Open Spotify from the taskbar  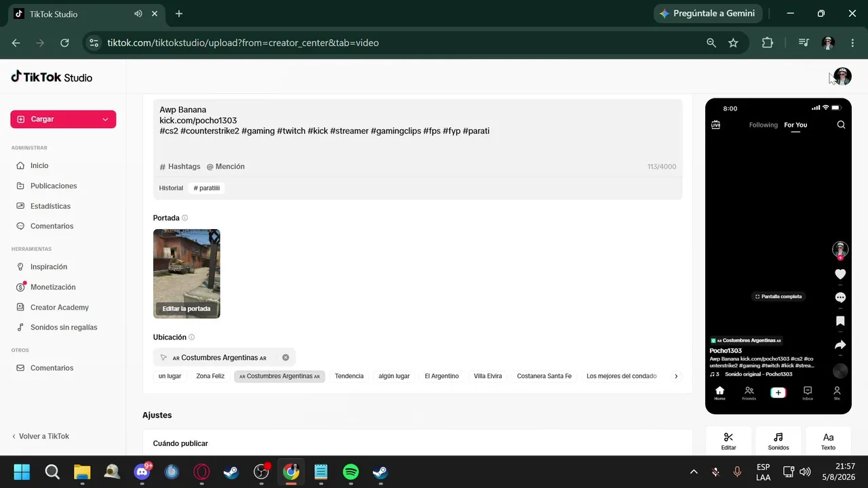point(351,472)
